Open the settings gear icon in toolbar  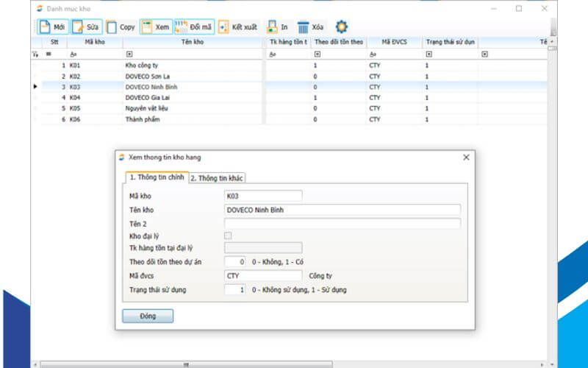(342, 27)
